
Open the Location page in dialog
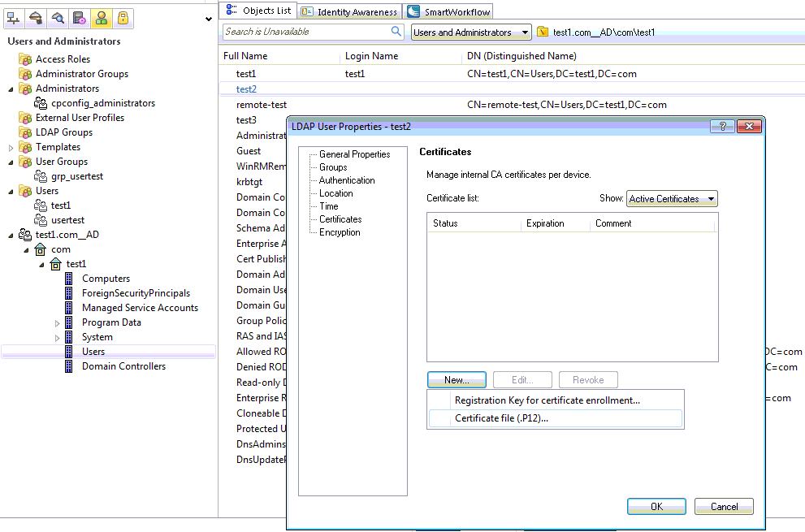click(335, 193)
